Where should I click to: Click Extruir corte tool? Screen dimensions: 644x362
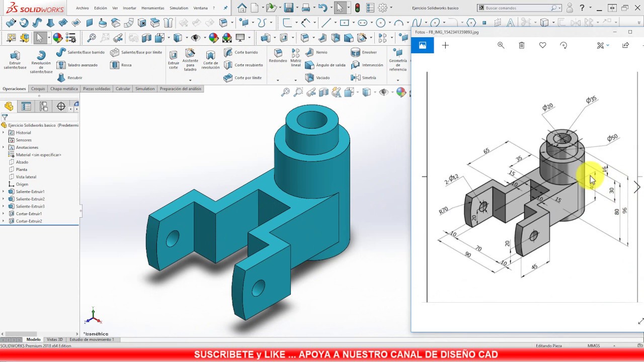point(173,60)
